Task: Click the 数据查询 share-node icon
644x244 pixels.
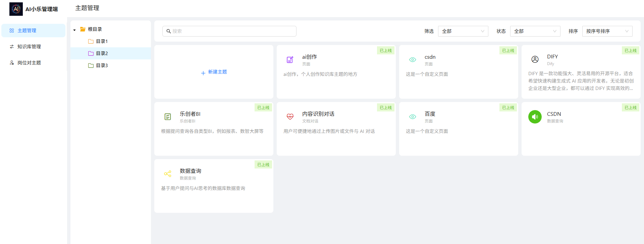Action: pos(168,174)
